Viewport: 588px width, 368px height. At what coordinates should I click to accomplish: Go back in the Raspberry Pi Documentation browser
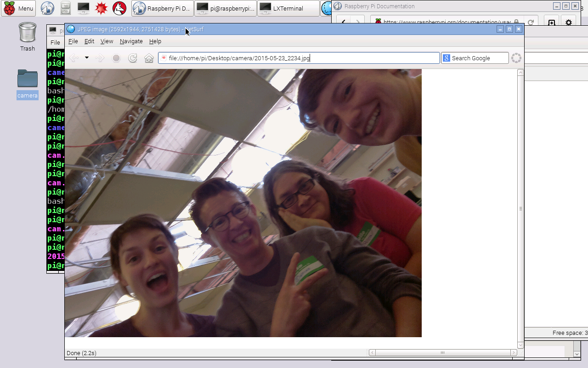[x=344, y=22]
